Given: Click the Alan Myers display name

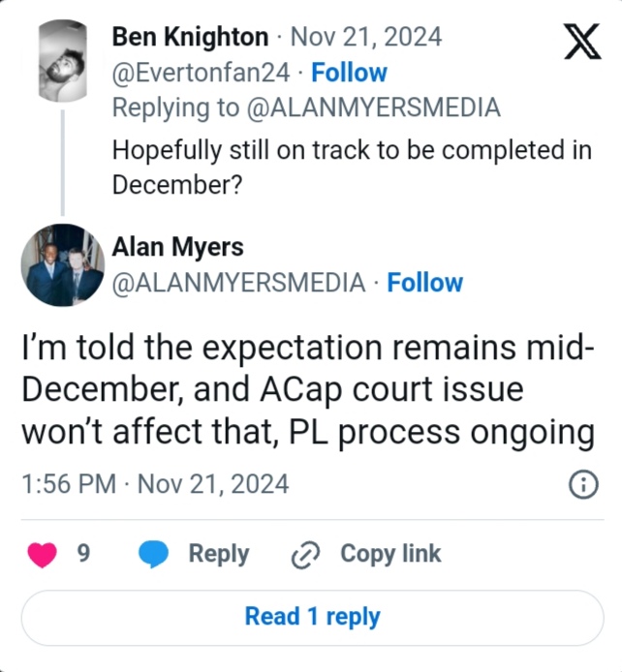Looking at the screenshot, I should pos(178,248).
